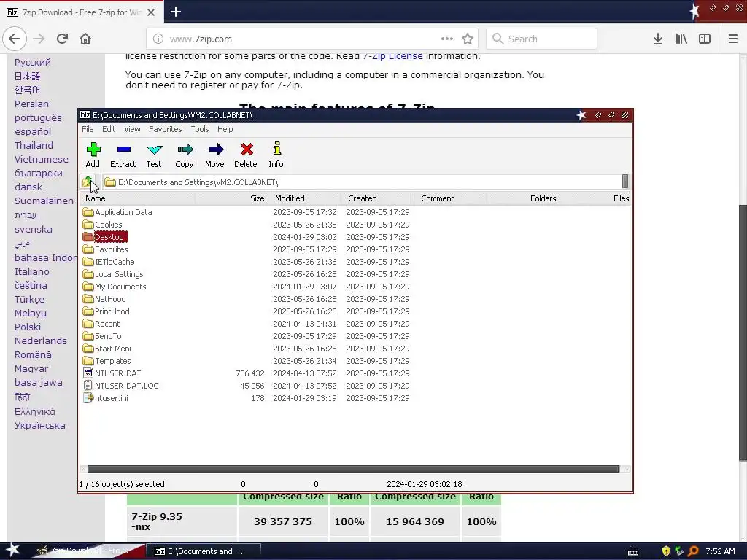Click the browser Search box
This screenshot has height=560, width=747.
pos(542,39)
